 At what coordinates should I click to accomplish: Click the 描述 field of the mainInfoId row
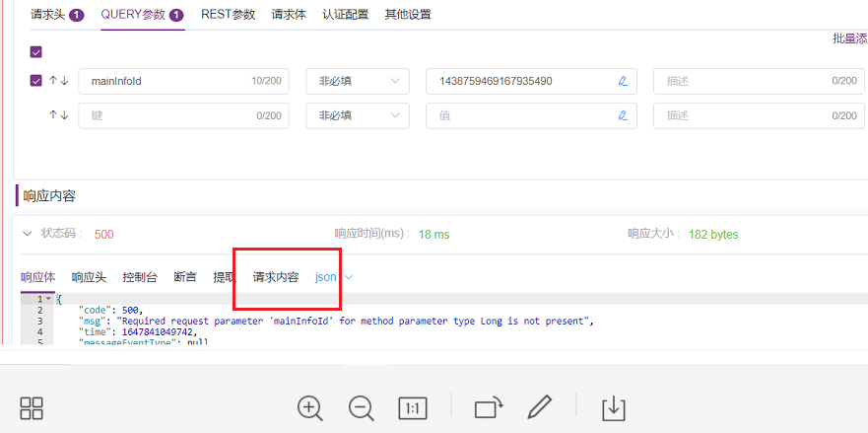coord(759,81)
